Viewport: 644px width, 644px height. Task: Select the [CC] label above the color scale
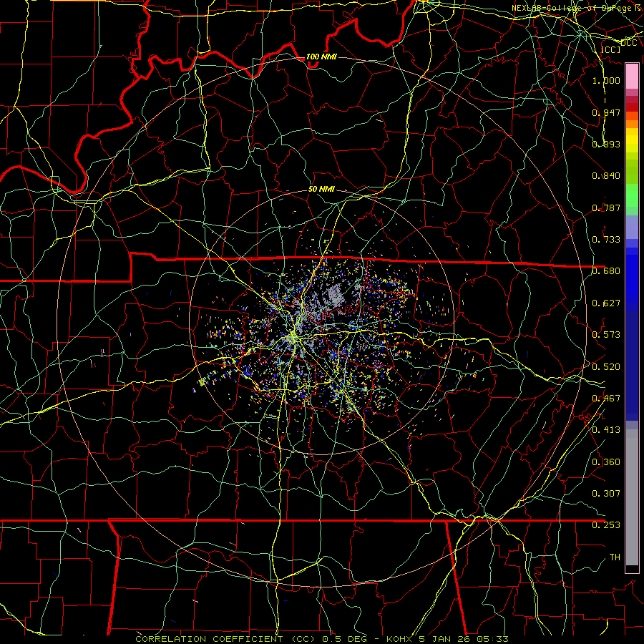(611, 49)
